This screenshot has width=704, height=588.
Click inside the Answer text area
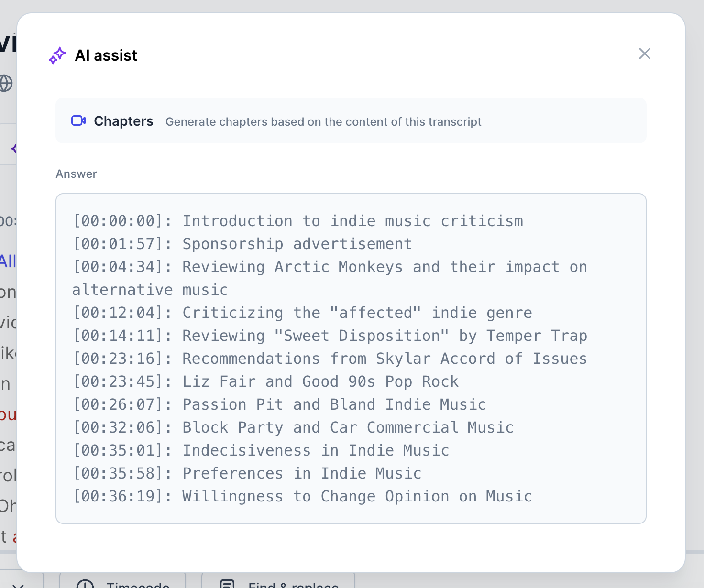click(351, 359)
